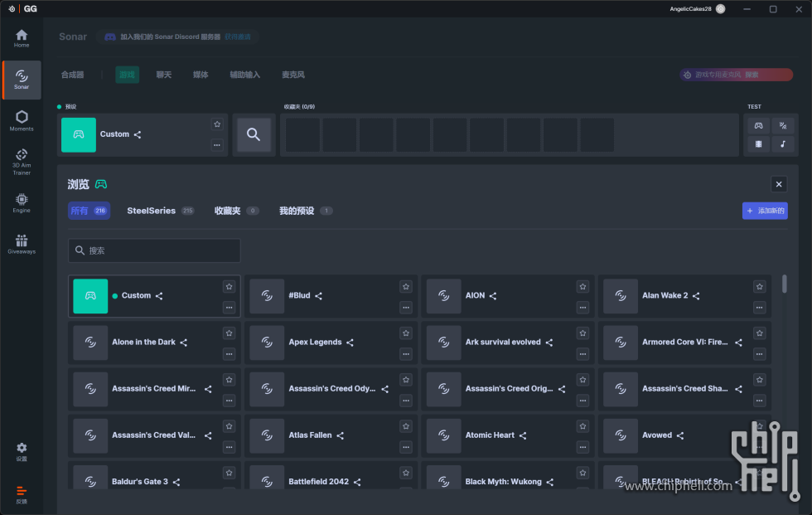Open settings gear in sidebar

point(22,451)
